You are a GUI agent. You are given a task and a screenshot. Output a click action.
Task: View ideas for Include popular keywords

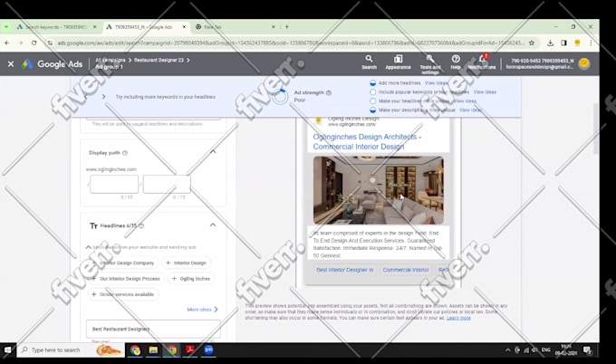485,91
